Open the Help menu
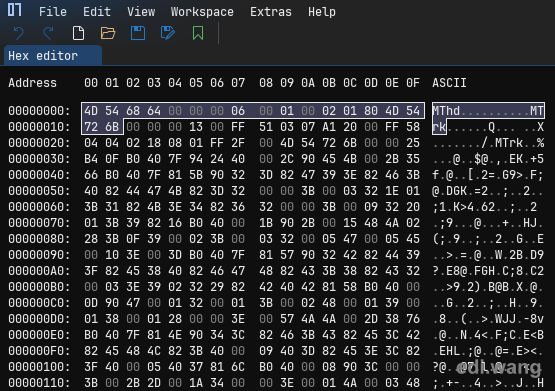555x391 pixels. point(322,12)
